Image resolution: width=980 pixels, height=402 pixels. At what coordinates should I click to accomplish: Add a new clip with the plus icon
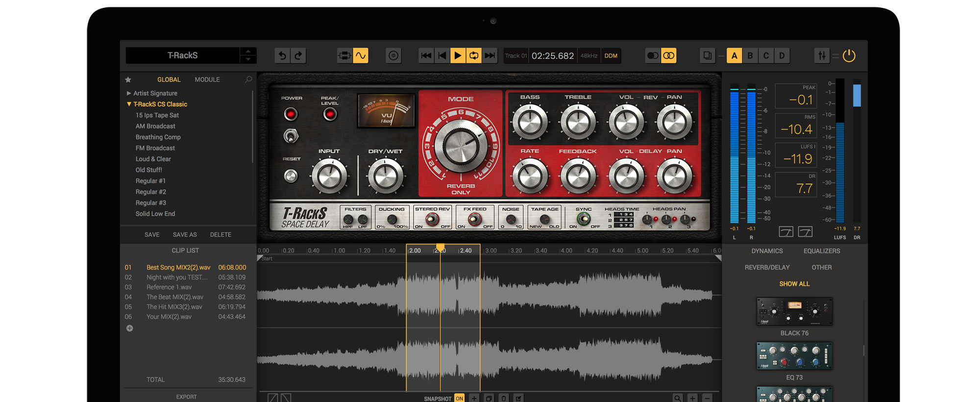click(x=129, y=328)
